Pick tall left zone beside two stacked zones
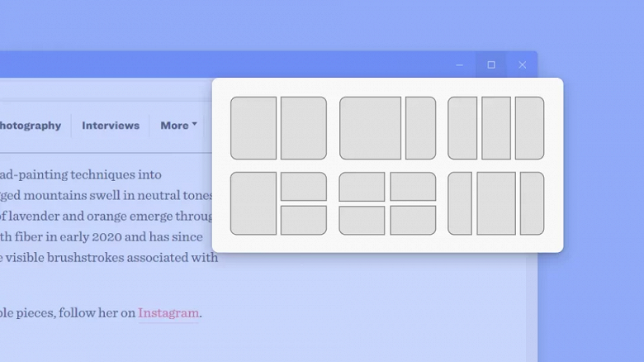This screenshot has width=644, height=362. 253,203
